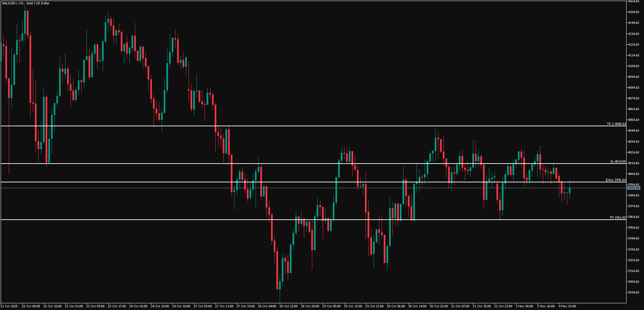Click the XAUUSDv H1 chart title
The height and width of the screenshot is (310, 644).
(x=25, y=3)
